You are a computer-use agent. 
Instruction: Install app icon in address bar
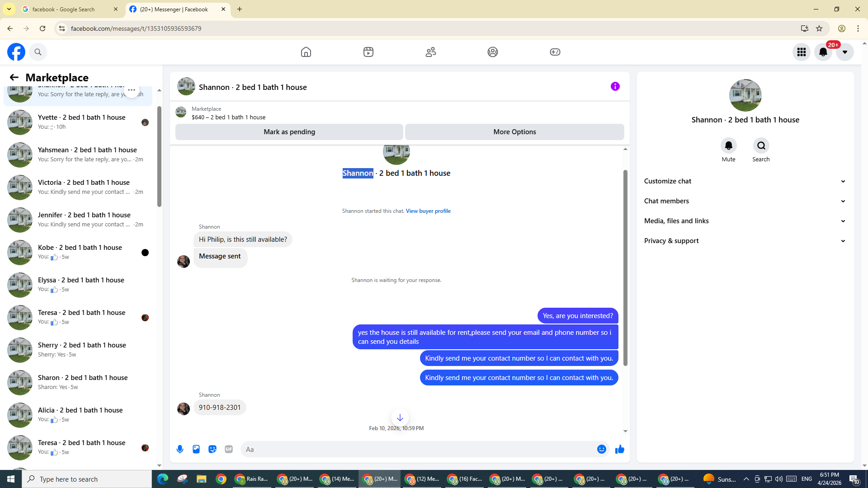click(x=804, y=28)
